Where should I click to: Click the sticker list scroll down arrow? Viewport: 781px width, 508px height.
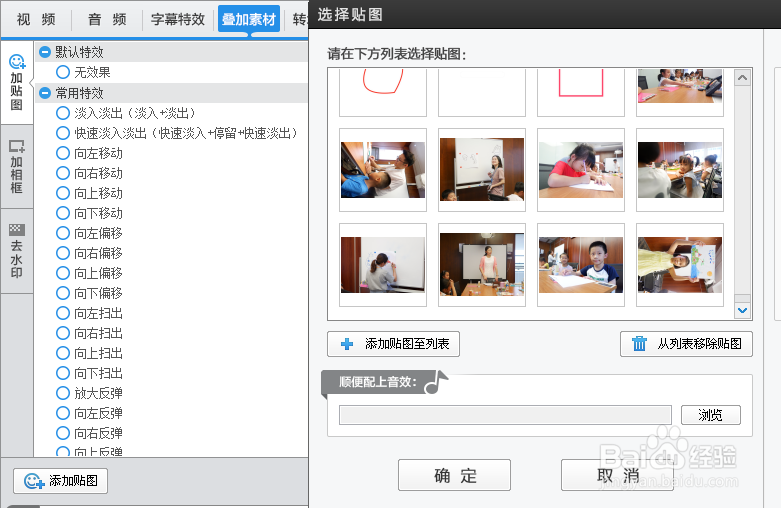tap(742, 310)
